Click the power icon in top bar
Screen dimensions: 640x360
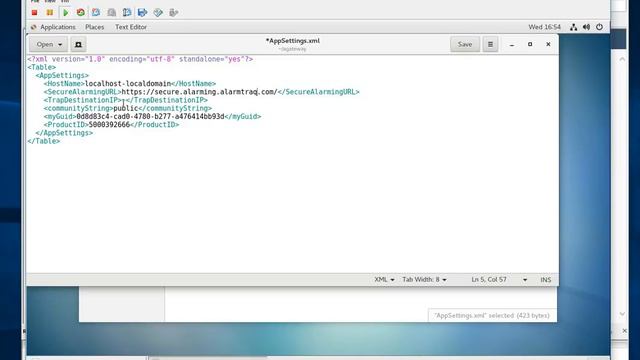tap(599, 27)
